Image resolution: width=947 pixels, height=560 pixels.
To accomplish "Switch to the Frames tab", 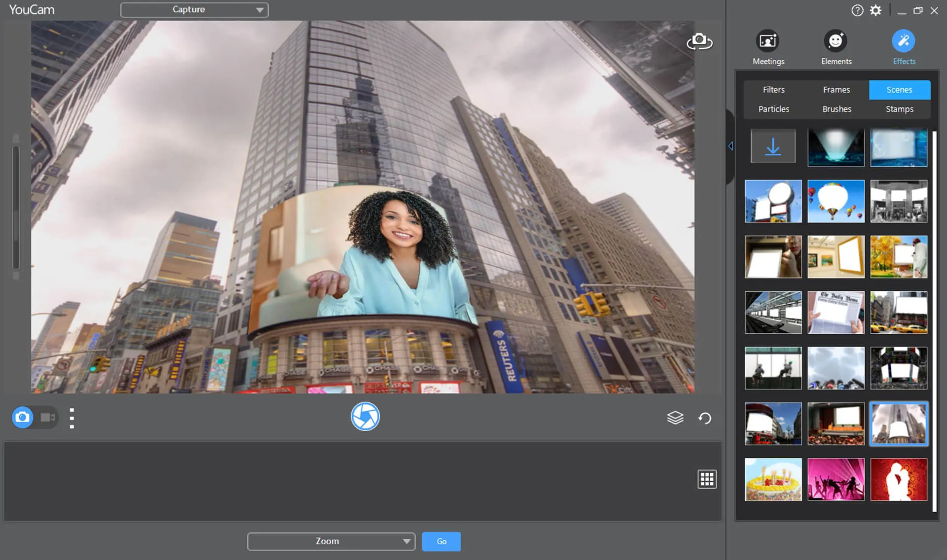I will [x=836, y=89].
